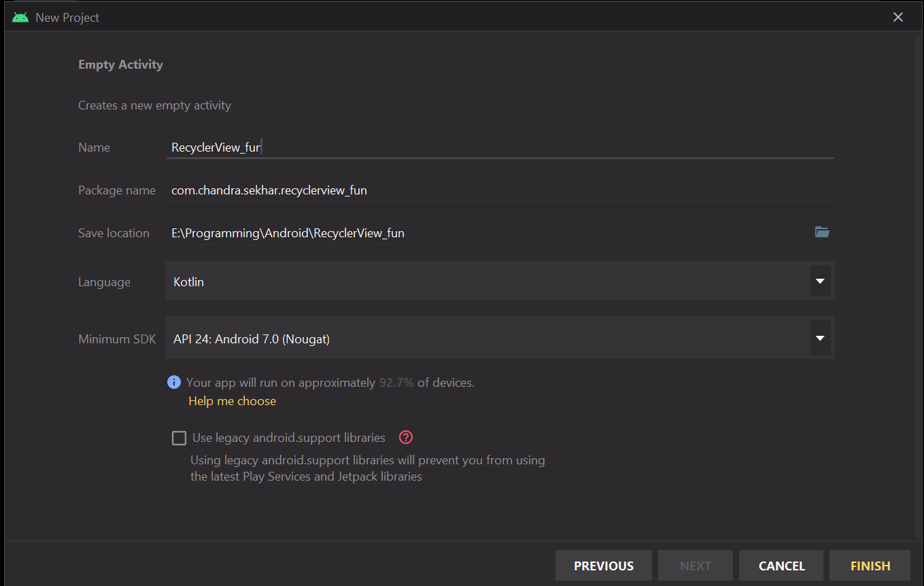Click the Save location label

114,233
